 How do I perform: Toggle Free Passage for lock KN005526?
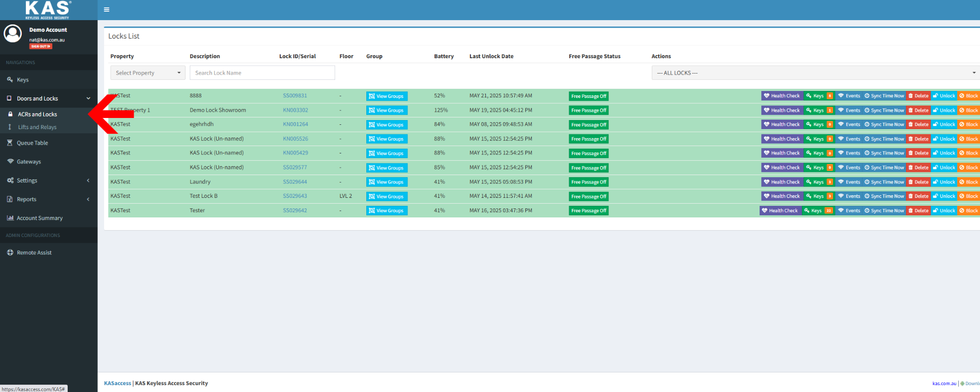pos(589,139)
